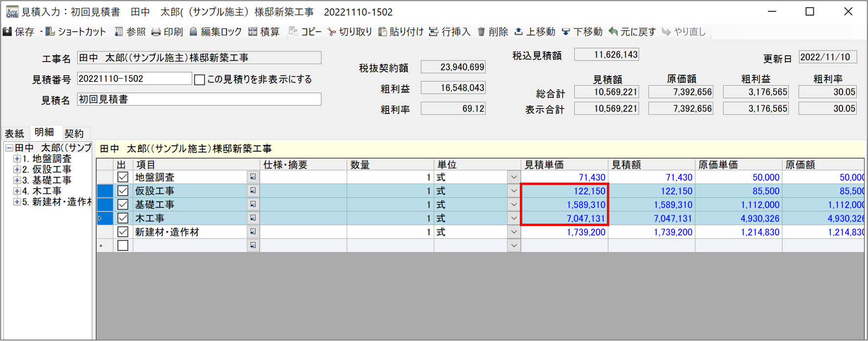Switch to the 表紙 tab
The height and width of the screenshot is (341, 868).
15,133
